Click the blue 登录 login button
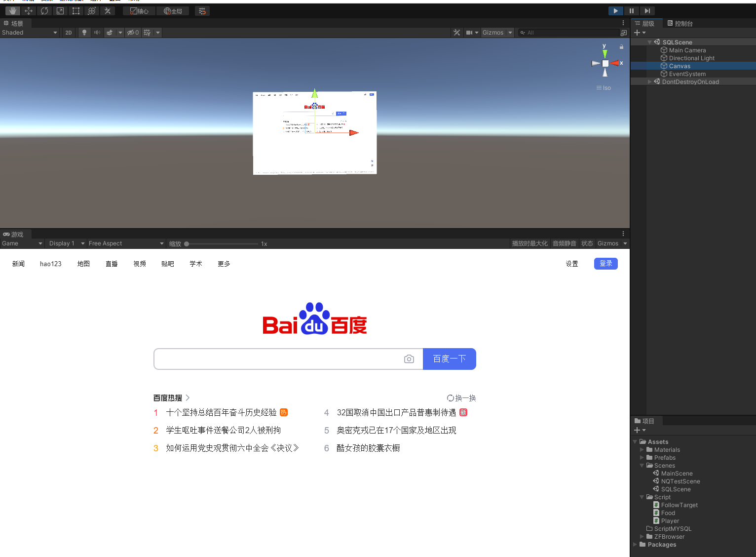The height and width of the screenshot is (557, 756). click(606, 264)
